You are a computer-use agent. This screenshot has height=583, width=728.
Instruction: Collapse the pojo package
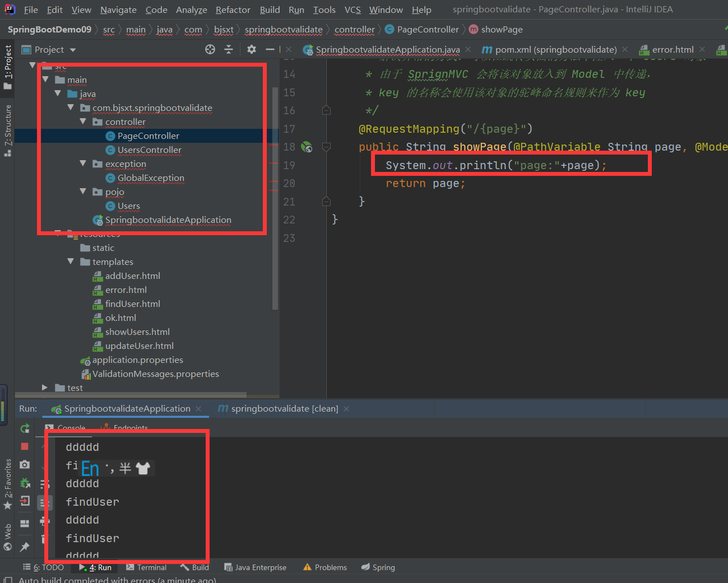[83, 192]
